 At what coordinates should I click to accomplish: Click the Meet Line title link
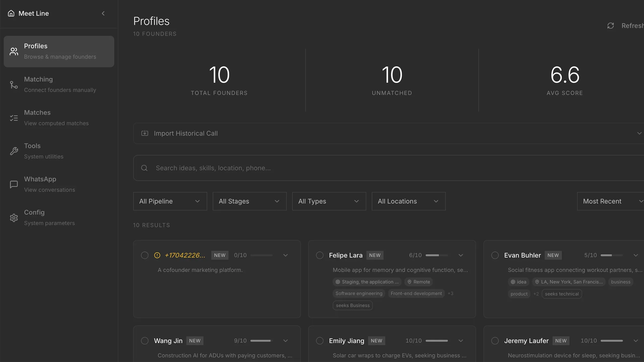point(34,13)
